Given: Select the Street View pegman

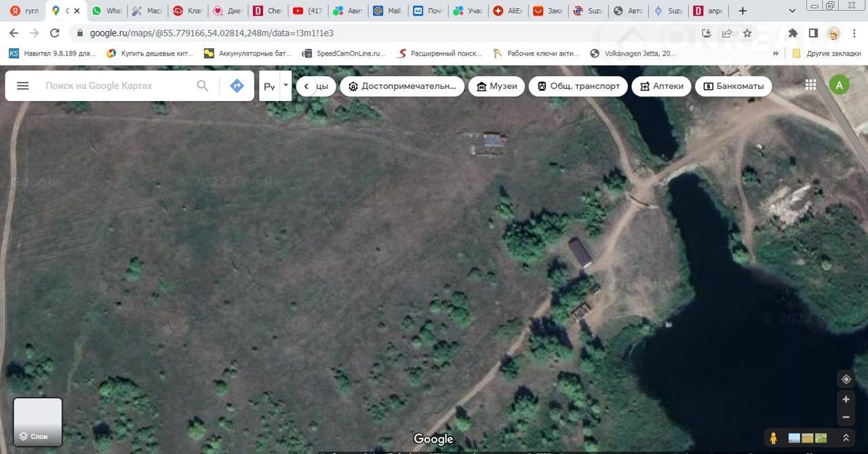Looking at the screenshot, I should tap(773, 438).
